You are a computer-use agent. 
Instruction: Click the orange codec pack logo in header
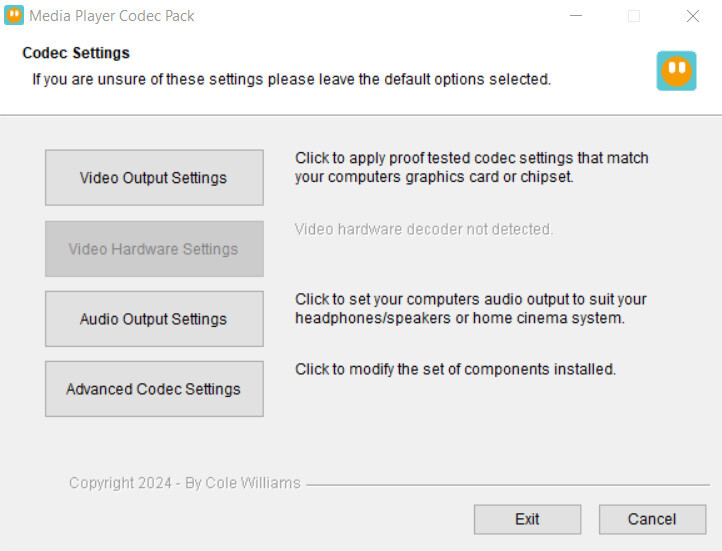676,71
